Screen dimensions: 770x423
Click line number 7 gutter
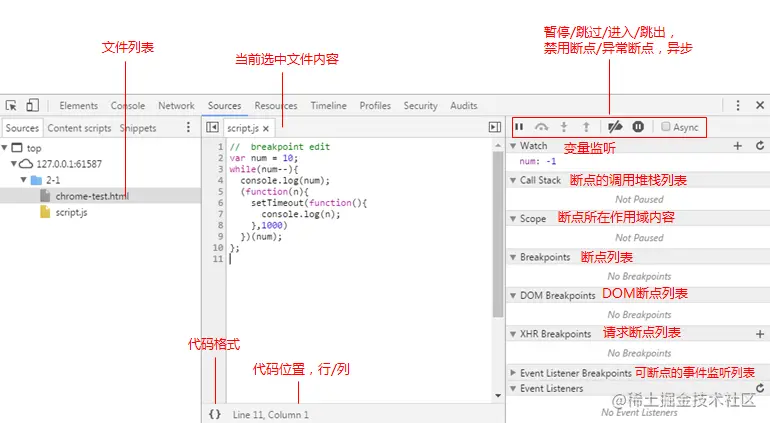coord(220,214)
